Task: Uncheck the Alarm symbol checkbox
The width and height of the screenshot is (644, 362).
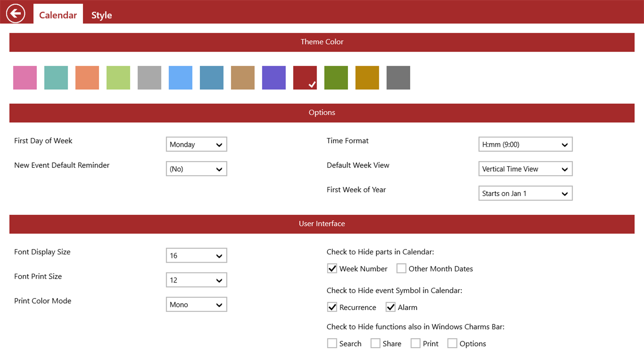Action: [x=390, y=307]
